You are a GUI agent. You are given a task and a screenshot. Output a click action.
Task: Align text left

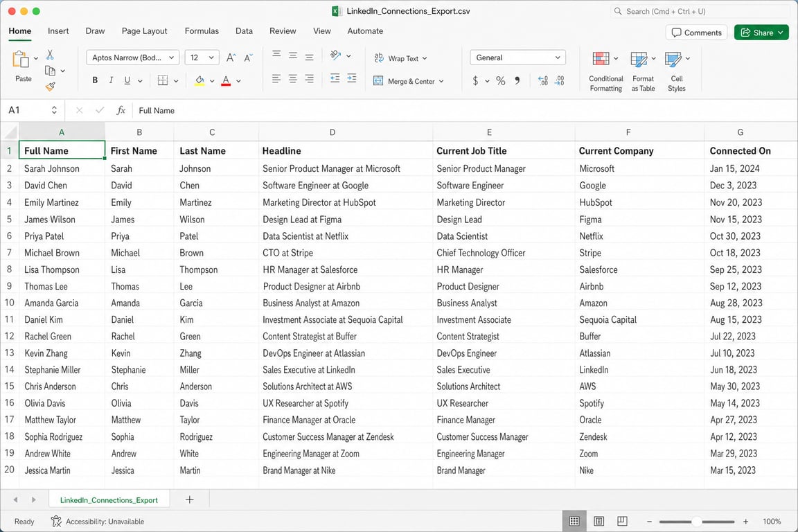point(276,78)
